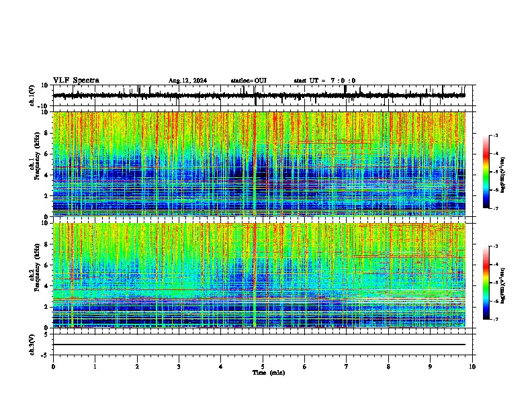
Task: Select the ch.1 colorbar "log(PSD)" unit label
Action: (x=502, y=175)
